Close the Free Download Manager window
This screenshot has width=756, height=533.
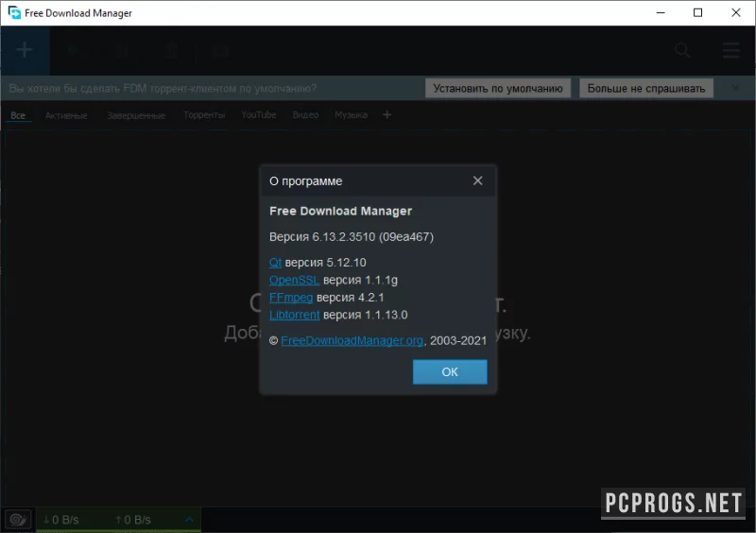point(736,12)
